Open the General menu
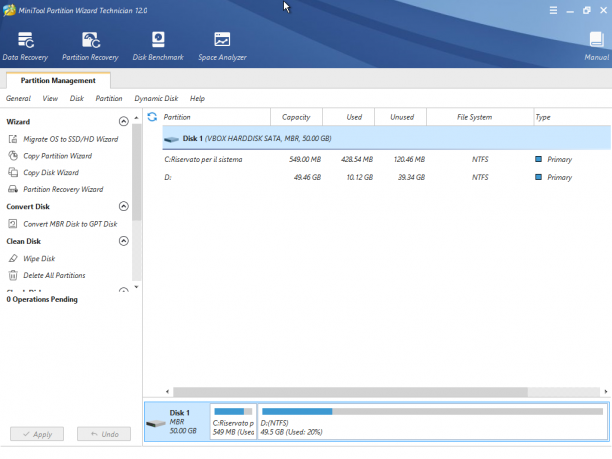612x459 pixels. pos(18,98)
